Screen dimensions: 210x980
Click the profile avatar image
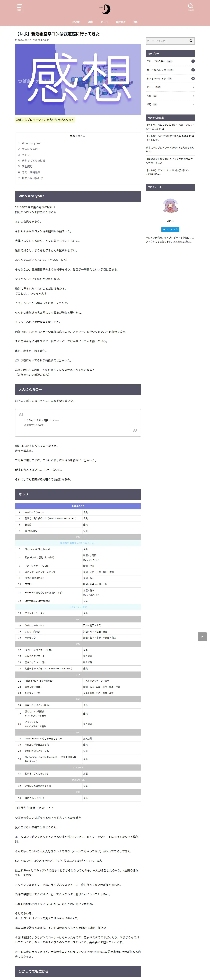click(x=170, y=206)
